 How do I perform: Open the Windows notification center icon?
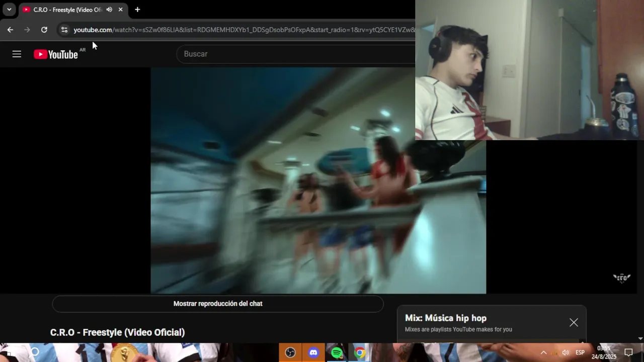[x=628, y=352]
